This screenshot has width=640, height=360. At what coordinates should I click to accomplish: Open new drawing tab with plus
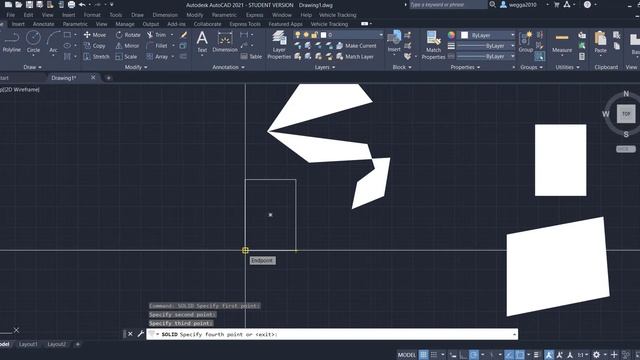click(109, 78)
